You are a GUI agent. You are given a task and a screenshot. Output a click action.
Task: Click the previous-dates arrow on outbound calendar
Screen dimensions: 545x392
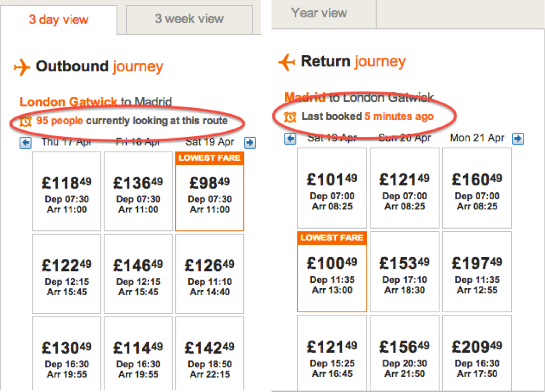coord(25,142)
